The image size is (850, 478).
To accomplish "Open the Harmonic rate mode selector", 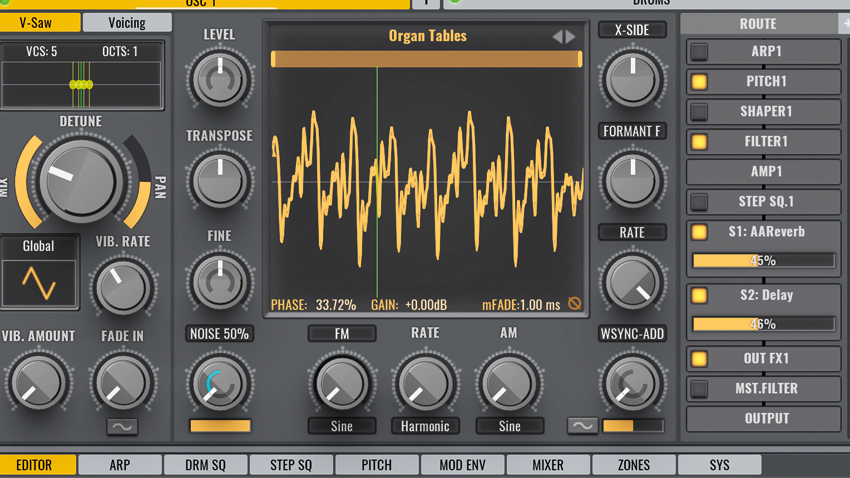I will 425,426.
